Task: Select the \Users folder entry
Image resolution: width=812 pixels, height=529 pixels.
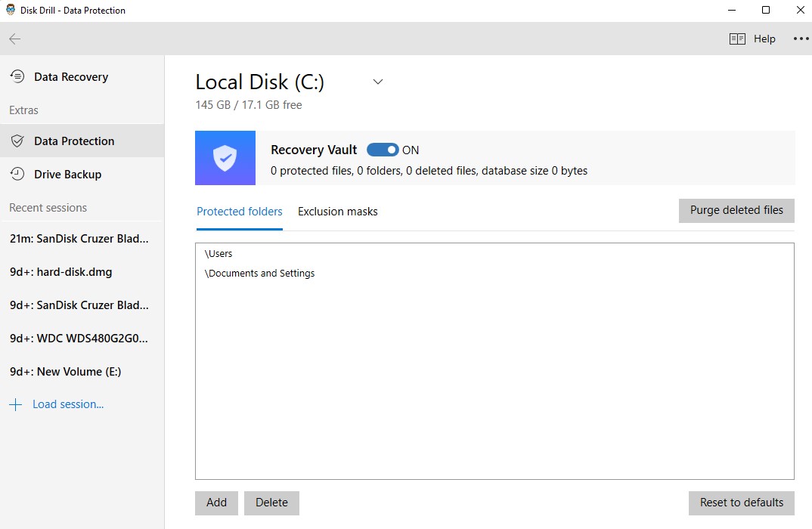Action: pos(494,254)
